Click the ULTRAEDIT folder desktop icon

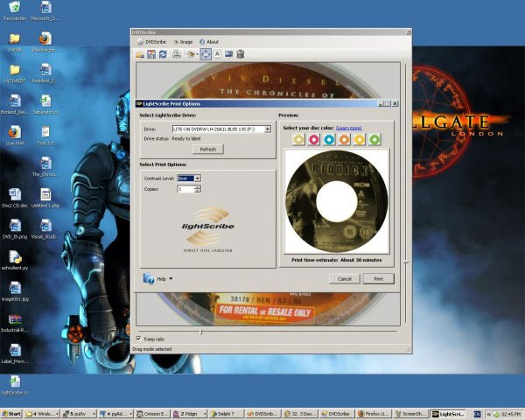click(x=14, y=73)
